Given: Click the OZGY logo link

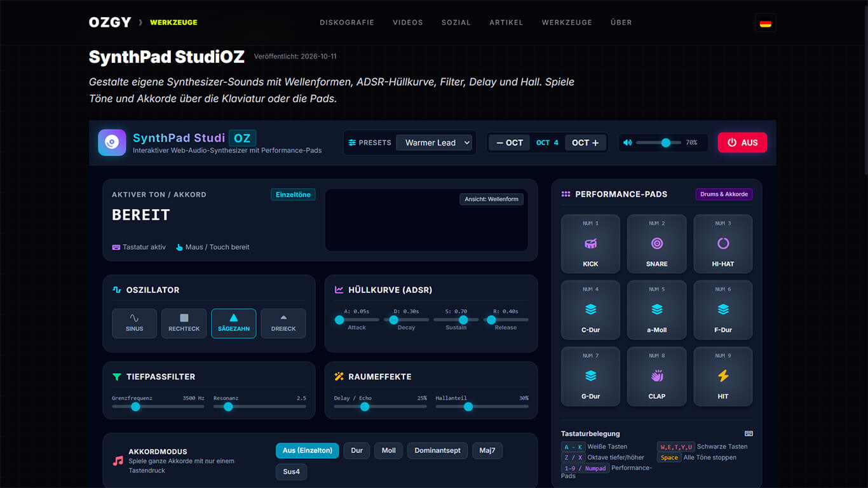Looking at the screenshot, I should click(x=110, y=22).
